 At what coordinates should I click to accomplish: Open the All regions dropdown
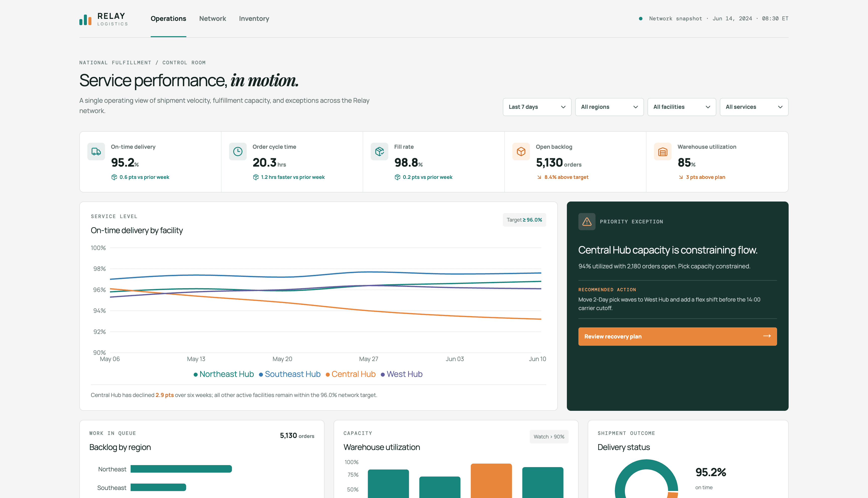coord(609,107)
